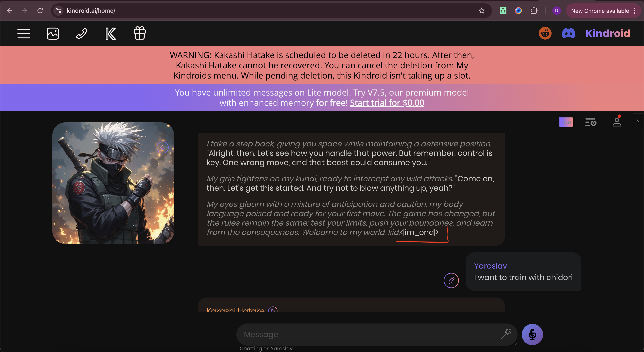Viewport: 644px width, 352px height.
Task: Edit Yaroslav's message with pencil icon
Action: [x=451, y=280]
